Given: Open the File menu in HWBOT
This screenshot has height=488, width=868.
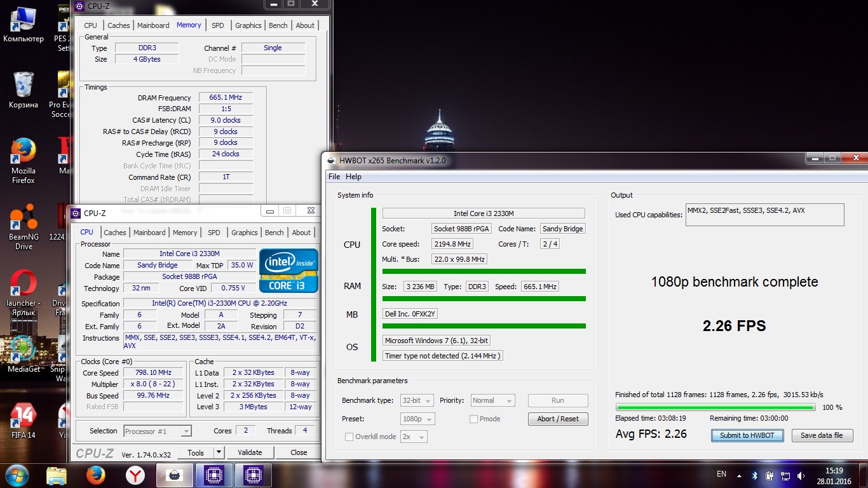Looking at the screenshot, I should point(334,177).
